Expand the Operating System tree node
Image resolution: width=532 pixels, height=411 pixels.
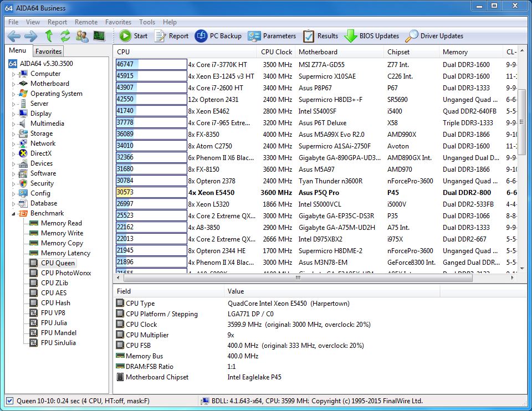[x=13, y=94]
